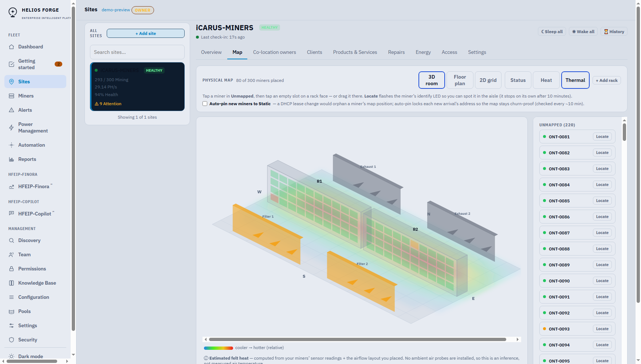Viewport: 641px width, 364px height.
Task: Open Reports via the chart icon
Action: [11, 159]
